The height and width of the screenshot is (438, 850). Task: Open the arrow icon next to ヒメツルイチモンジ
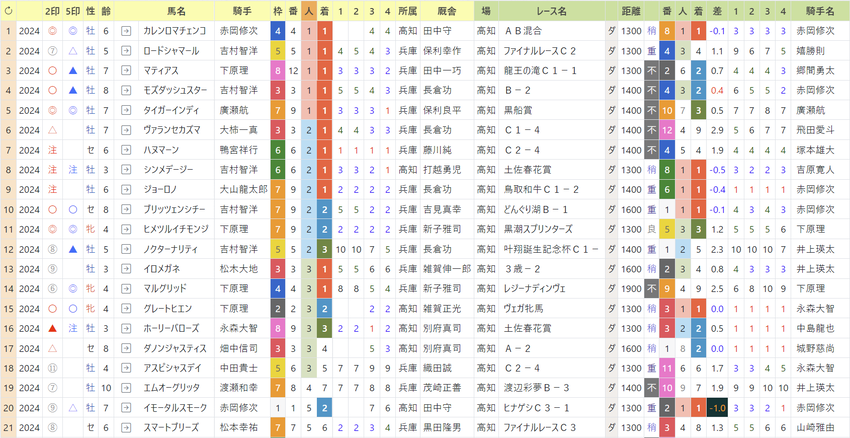pos(126,229)
